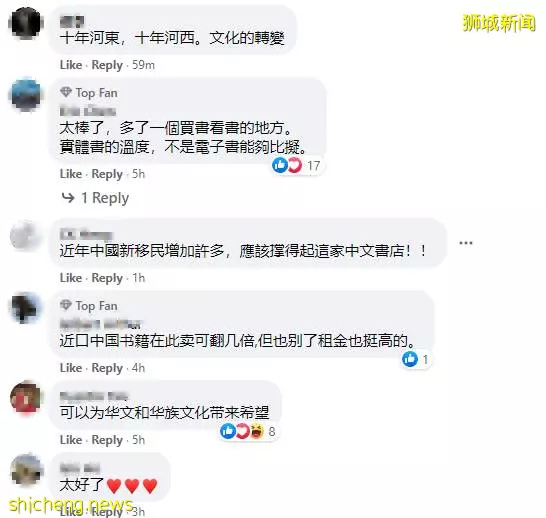Open the reactions with count 8
This screenshot has width=546, height=518.
click(x=248, y=431)
